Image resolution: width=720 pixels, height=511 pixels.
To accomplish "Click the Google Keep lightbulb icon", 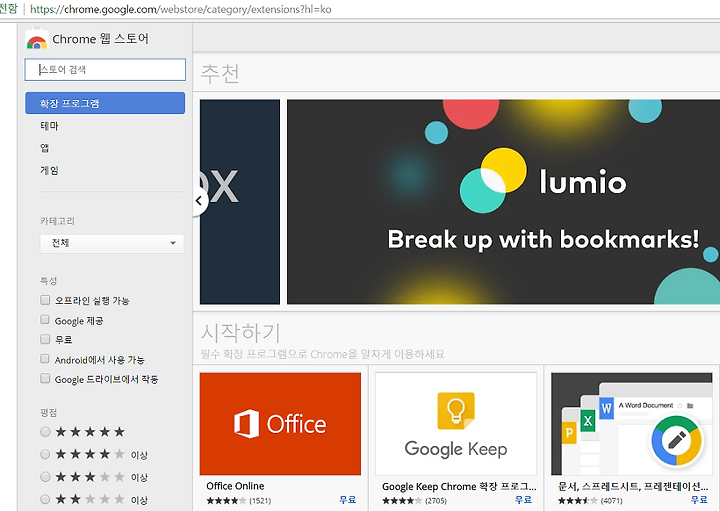I will [456, 410].
